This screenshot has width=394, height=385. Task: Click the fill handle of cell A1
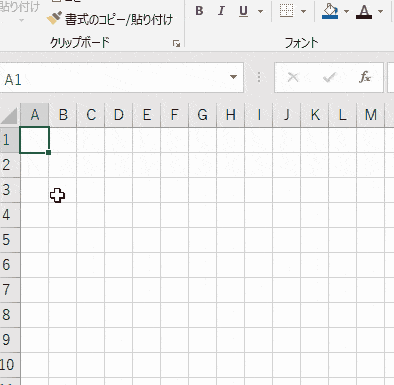tap(49, 152)
